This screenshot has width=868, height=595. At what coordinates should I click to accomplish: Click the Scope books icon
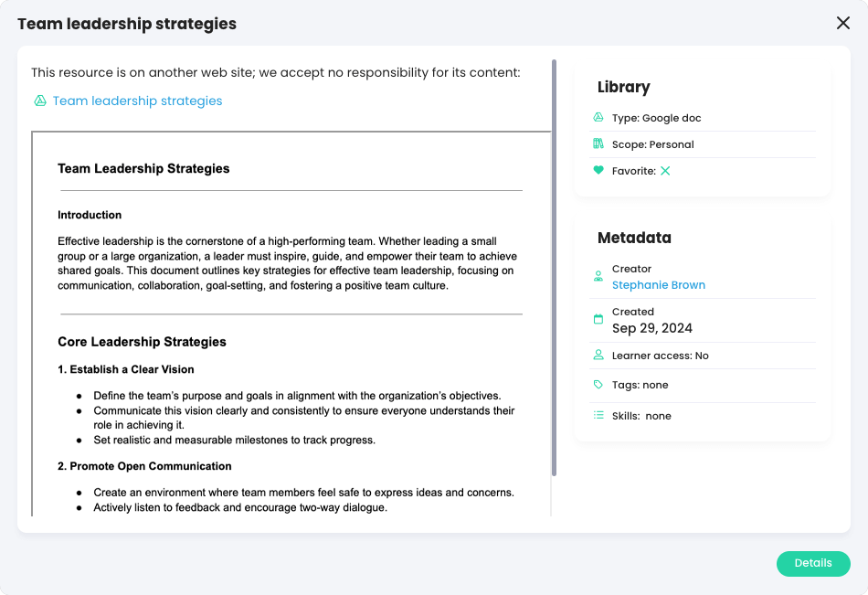[x=598, y=144]
